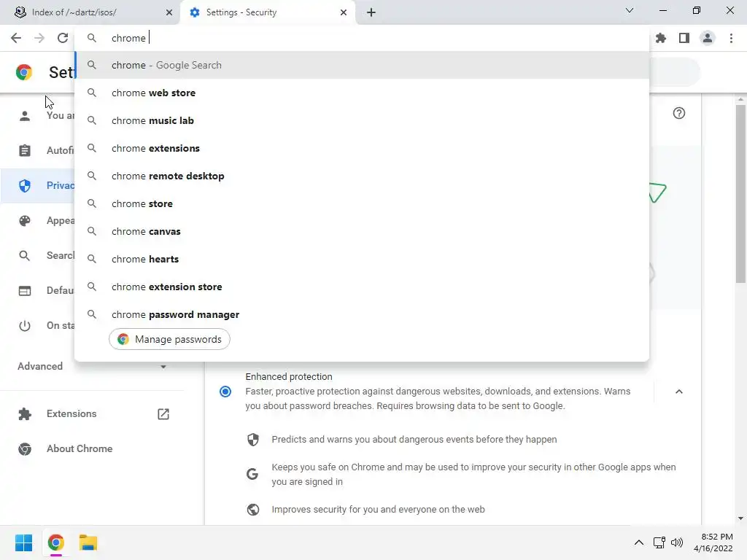Open the Windows Start button
Viewport: 747px width, 560px height.
(x=24, y=542)
